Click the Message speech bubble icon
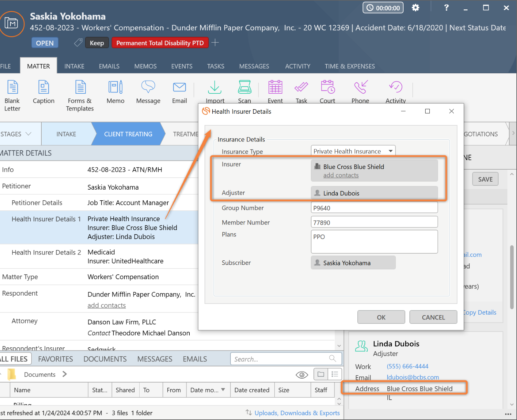Image resolution: width=517 pixels, height=420 pixels. (148, 87)
